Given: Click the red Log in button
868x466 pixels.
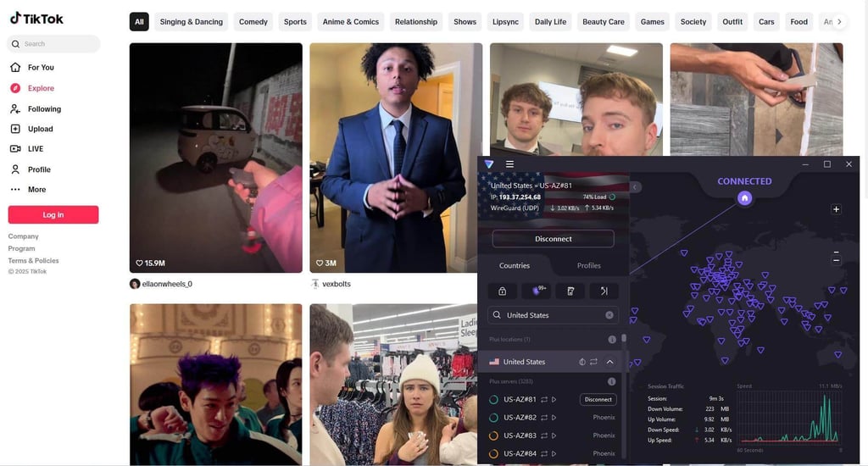Looking at the screenshot, I should [53, 214].
